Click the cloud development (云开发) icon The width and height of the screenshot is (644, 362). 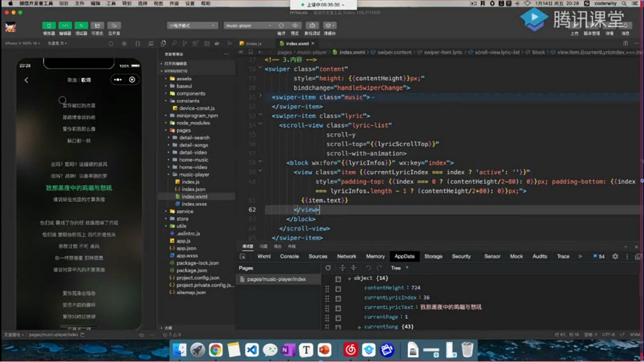[x=114, y=26]
